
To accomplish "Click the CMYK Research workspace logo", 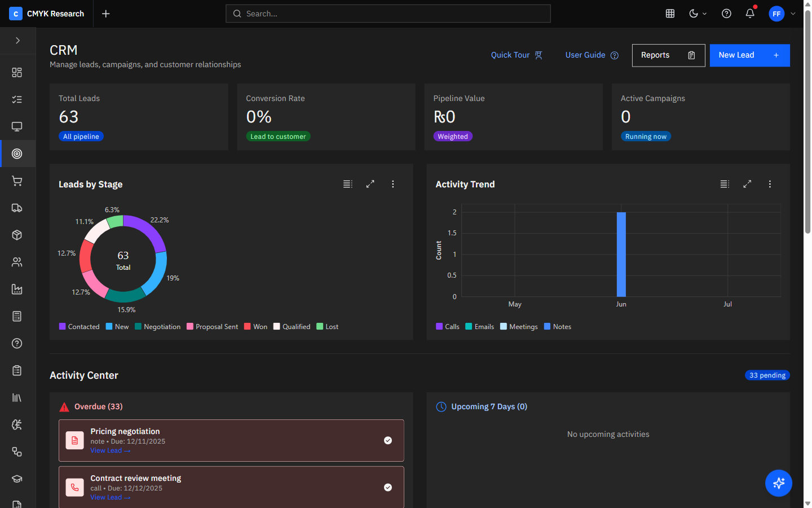I will pos(16,14).
